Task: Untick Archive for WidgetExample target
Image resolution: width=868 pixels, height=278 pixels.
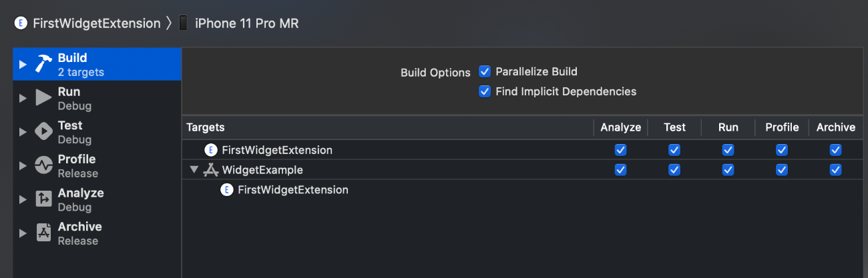Action: coord(835,170)
